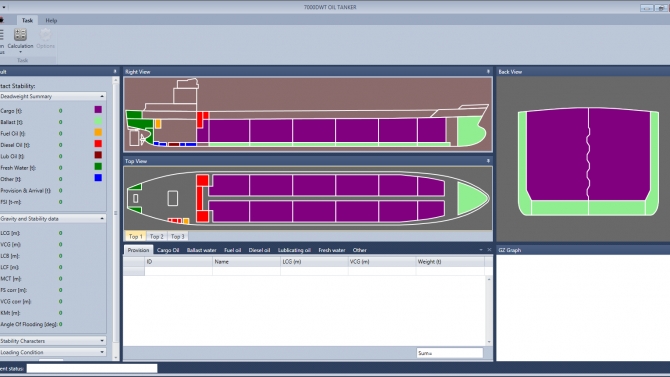This screenshot has width=670, height=377.
Task: Open the Fresh water tab
Action: tap(332, 250)
